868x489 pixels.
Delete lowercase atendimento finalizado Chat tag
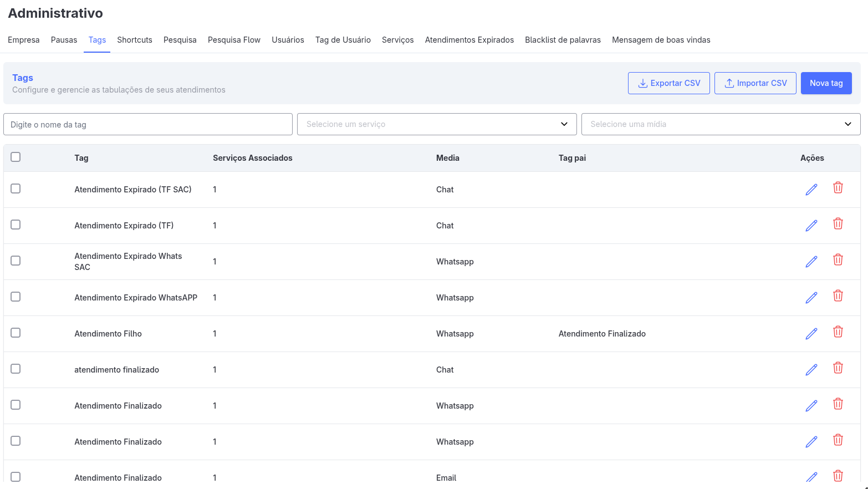pos(838,368)
